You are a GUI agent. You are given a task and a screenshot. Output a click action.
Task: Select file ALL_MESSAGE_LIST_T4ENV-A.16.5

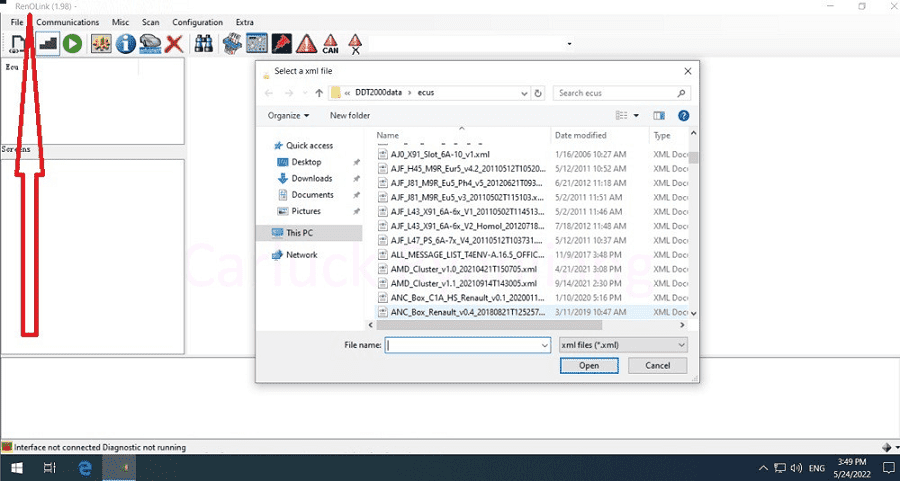click(468, 255)
